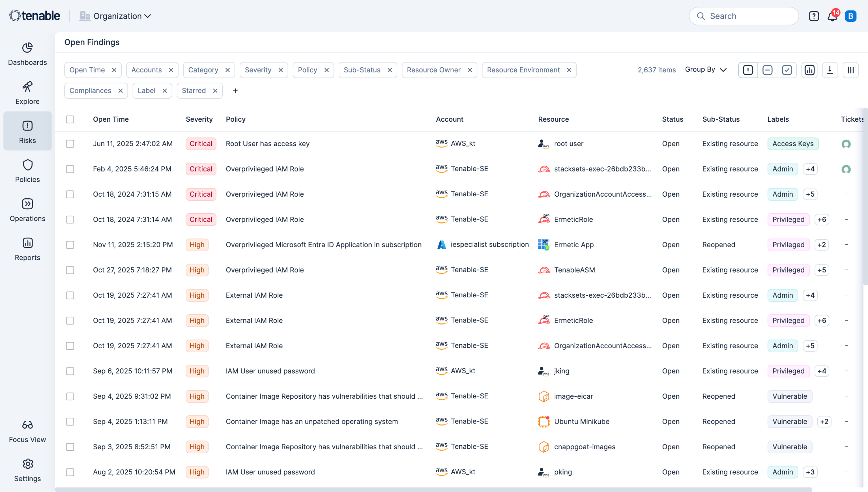
Task: Open the Severity filter dropdown
Action: [x=258, y=70]
